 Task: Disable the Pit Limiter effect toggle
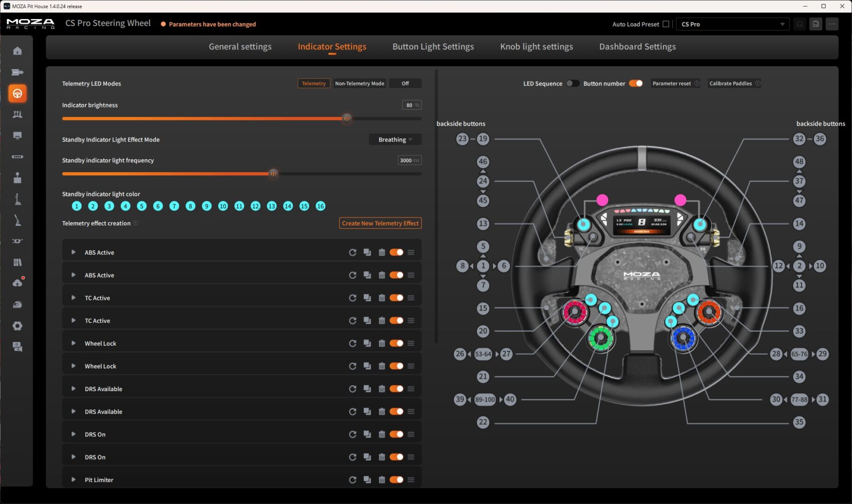point(397,480)
